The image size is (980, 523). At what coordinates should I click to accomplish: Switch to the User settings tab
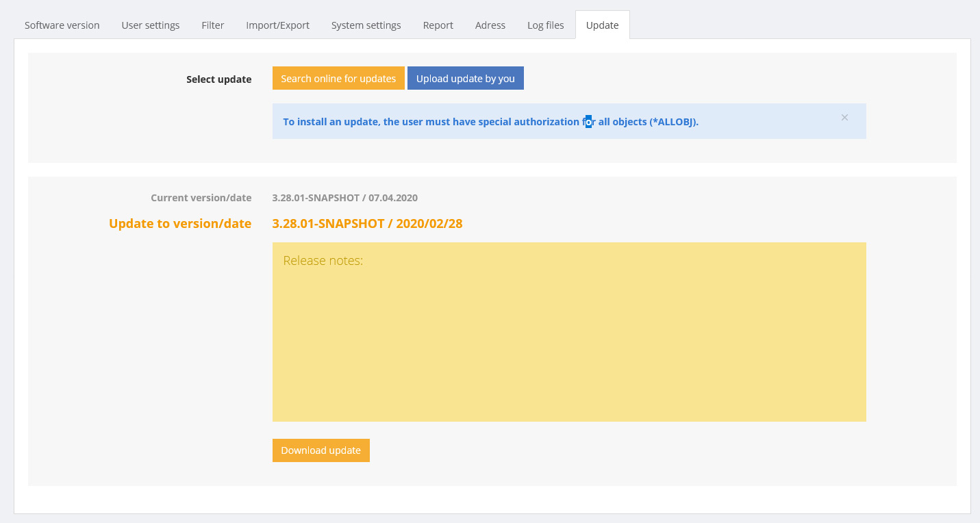[151, 25]
